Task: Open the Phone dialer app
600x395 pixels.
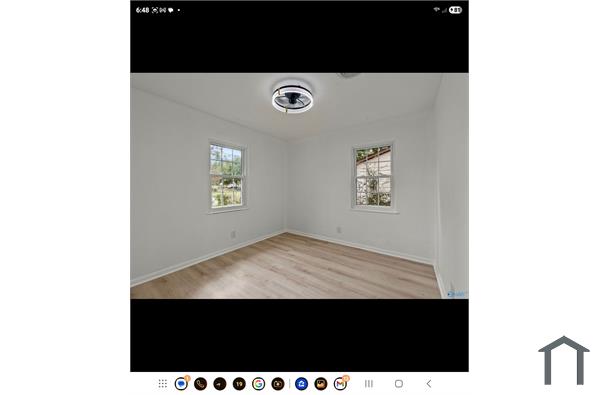Action: coord(200,384)
